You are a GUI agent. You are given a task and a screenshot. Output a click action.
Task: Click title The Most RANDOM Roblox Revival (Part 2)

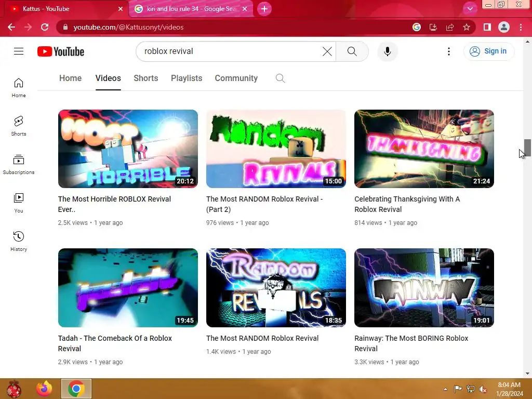[264, 204]
